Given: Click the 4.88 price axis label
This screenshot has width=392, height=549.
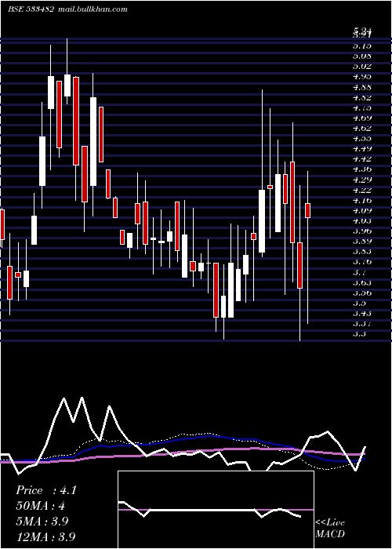Looking at the screenshot, I should tap(362, 87).
